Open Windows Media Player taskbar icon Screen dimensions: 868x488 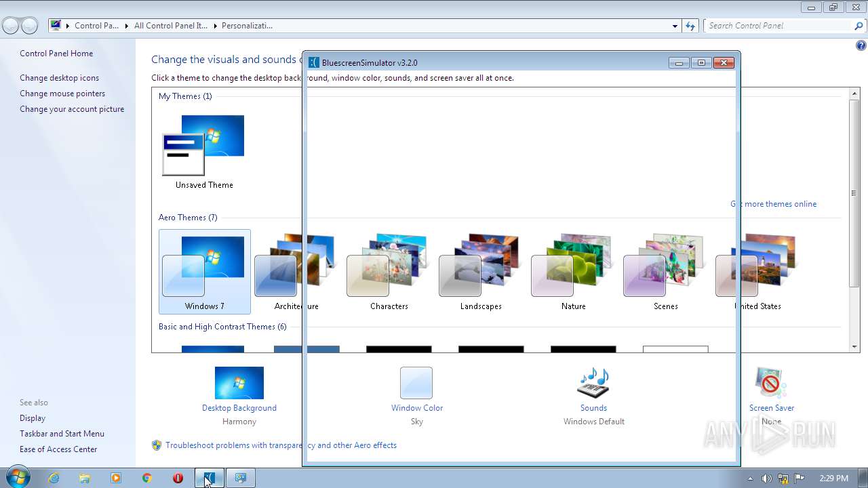pos(116,478)
